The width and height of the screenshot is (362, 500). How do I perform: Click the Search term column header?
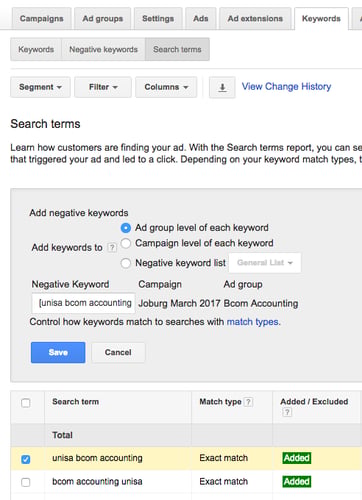point(76,402)
